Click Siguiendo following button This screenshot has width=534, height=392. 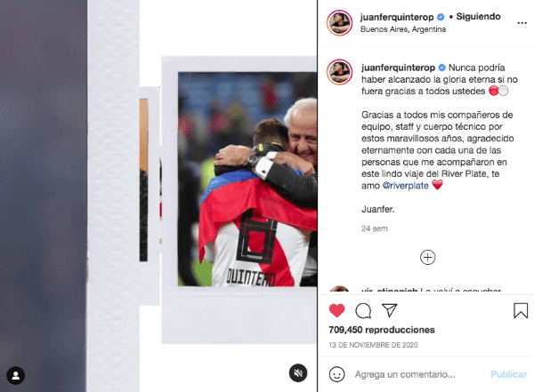478,16
